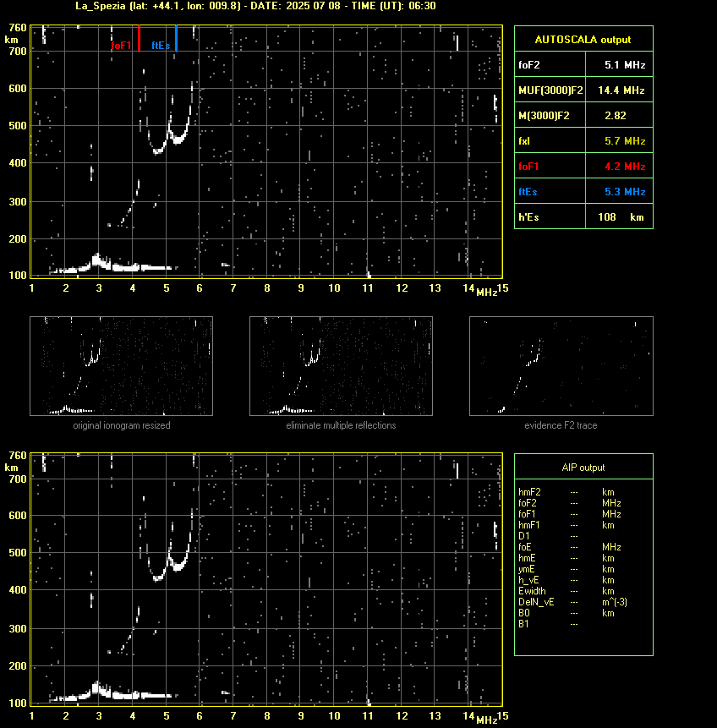Click the ymE row label
The height and width of the screenshot is (728, 717).
[x=526, y=569]
